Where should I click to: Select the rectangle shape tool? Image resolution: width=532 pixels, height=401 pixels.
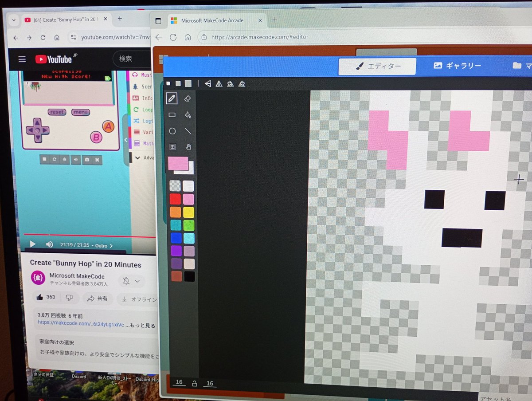coord(172,115)
